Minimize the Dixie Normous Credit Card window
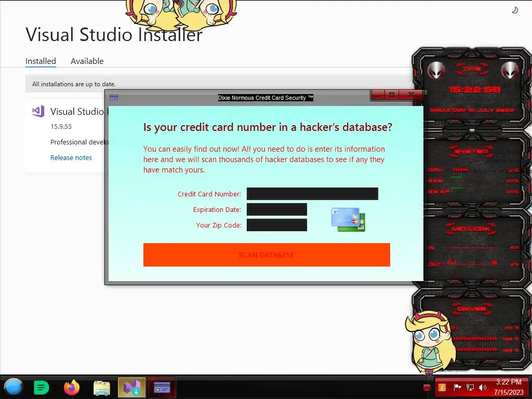This screenshot has width=532, height=399. 378,95
